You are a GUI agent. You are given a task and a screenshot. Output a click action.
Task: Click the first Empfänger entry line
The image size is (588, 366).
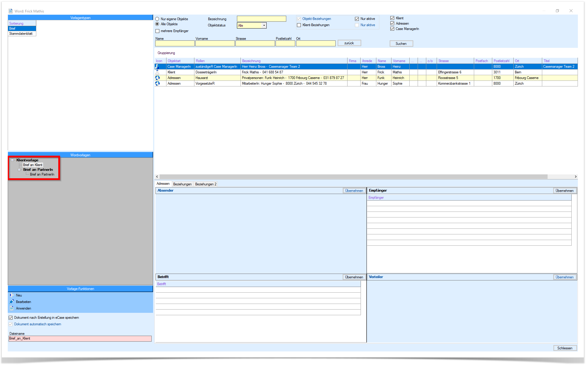[469, 203]
